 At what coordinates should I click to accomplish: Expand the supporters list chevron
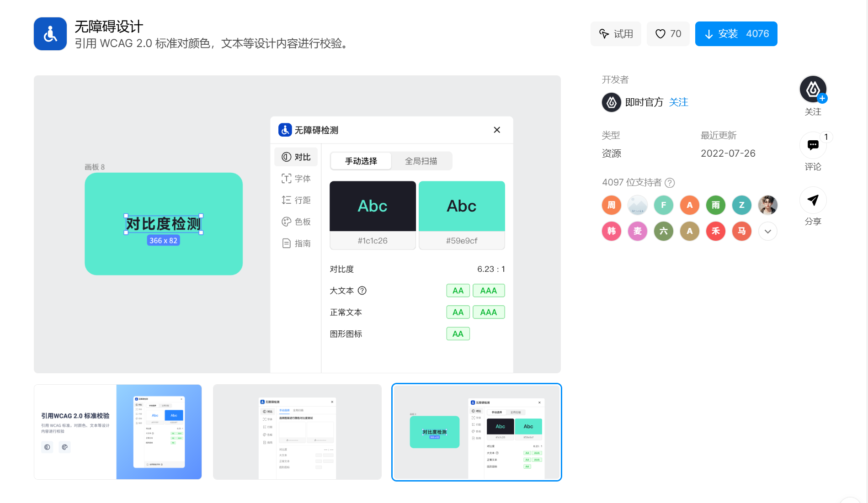pos(768,231)
